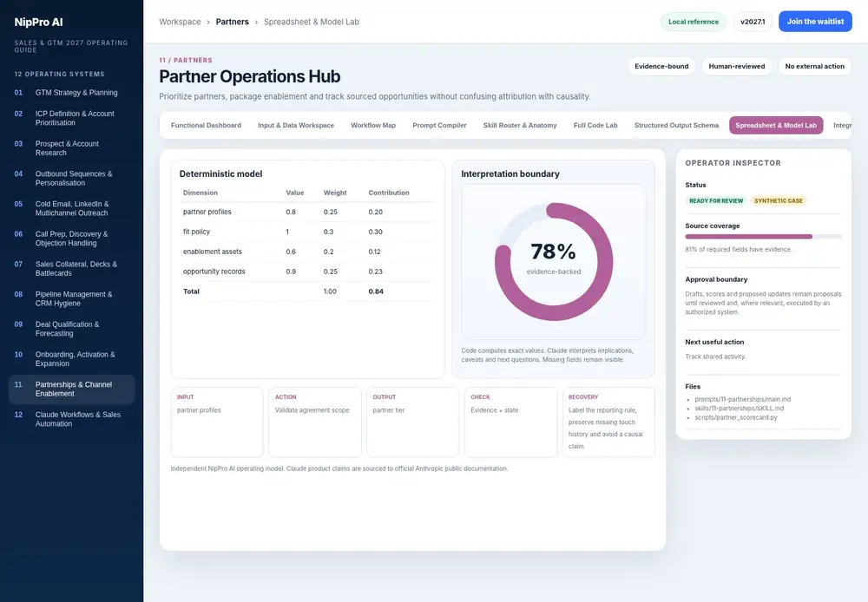Image resolution: width=868 pixels, height=602 pixels.
Task: Select Deal Qualification & Forecasting
Action: 71,329
